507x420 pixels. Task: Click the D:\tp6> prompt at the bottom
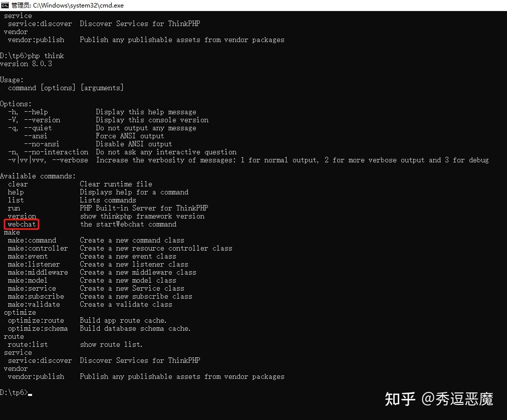click(13, 392)
